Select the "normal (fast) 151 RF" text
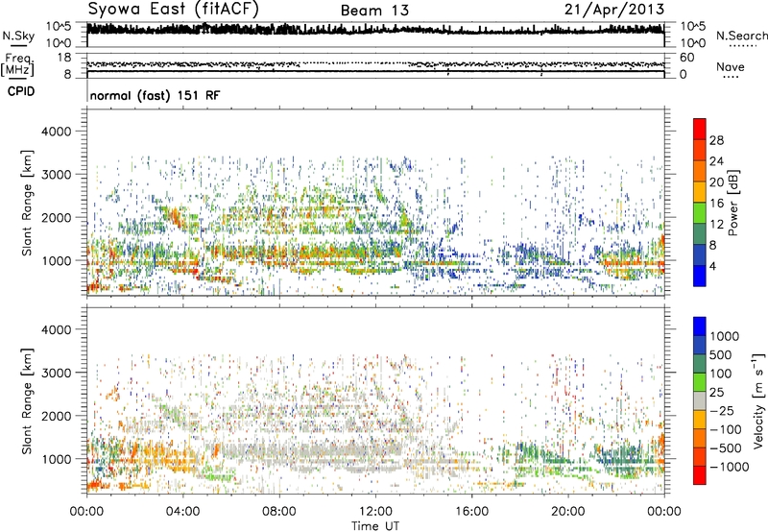Image resolution: width=768 pixels, height=532 pixels. point(155,95)
